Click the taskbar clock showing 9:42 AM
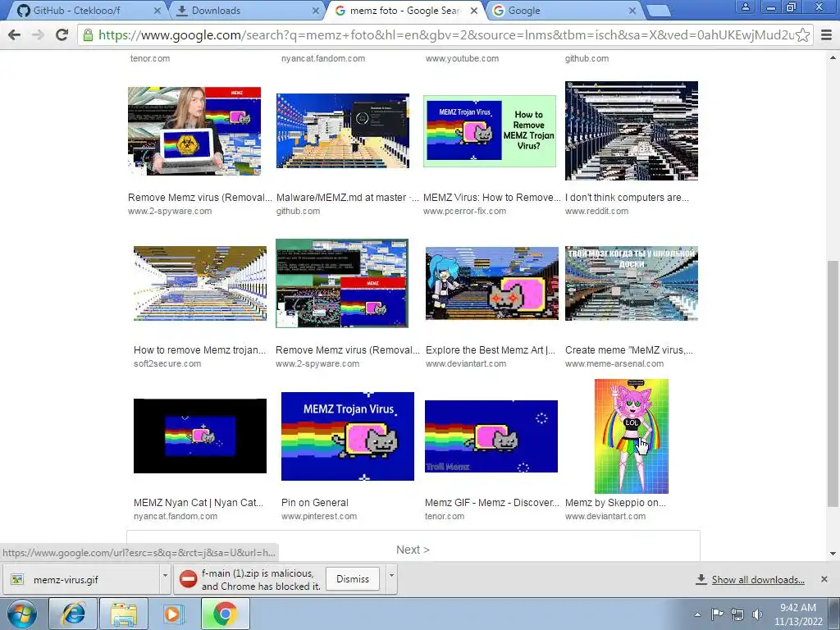 (x=797, y=614)
